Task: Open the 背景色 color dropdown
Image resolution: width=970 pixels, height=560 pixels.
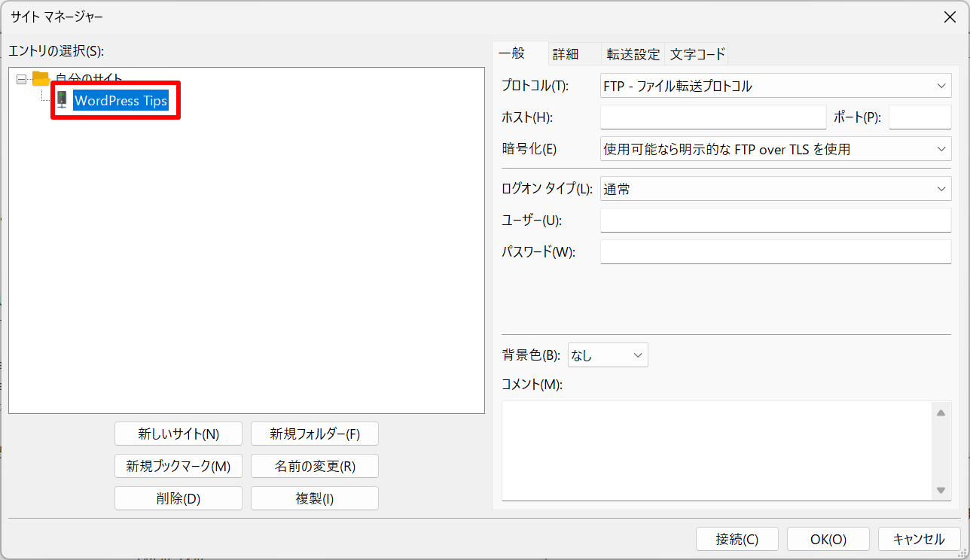Action: [x=608, y=355]
